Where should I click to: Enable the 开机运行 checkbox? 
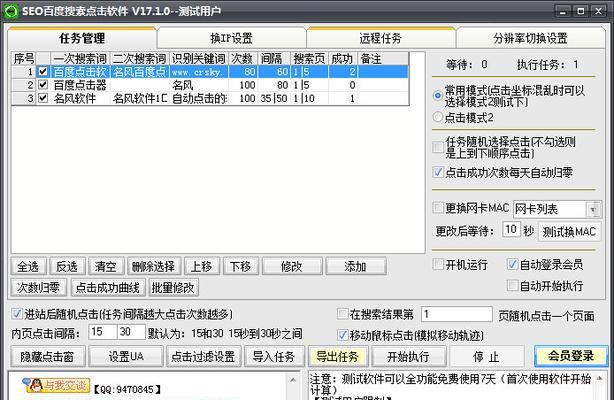tap(438, 264)
